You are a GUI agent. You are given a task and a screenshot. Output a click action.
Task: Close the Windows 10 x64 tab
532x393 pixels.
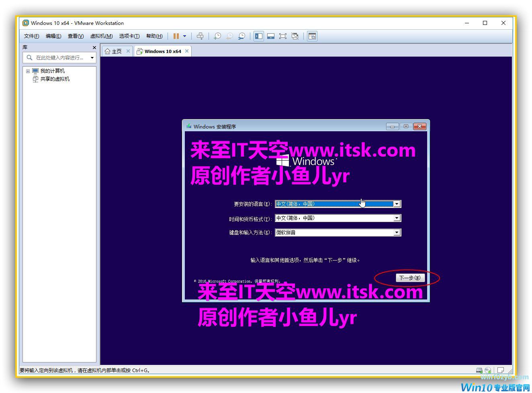tap(187, 51)
